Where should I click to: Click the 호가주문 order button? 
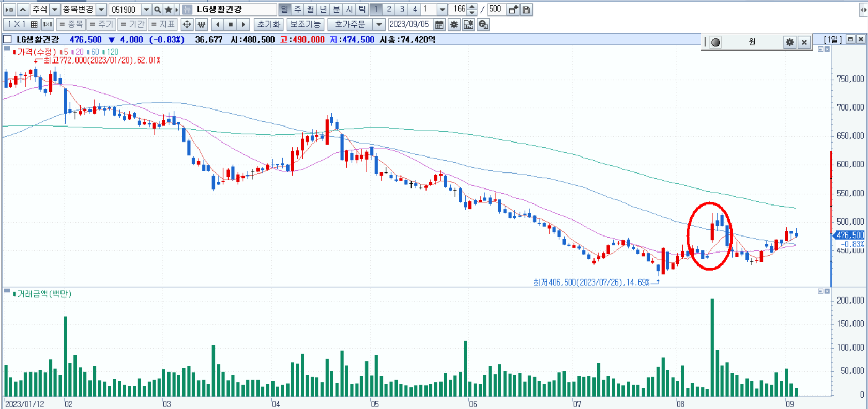tap(350, 24)
